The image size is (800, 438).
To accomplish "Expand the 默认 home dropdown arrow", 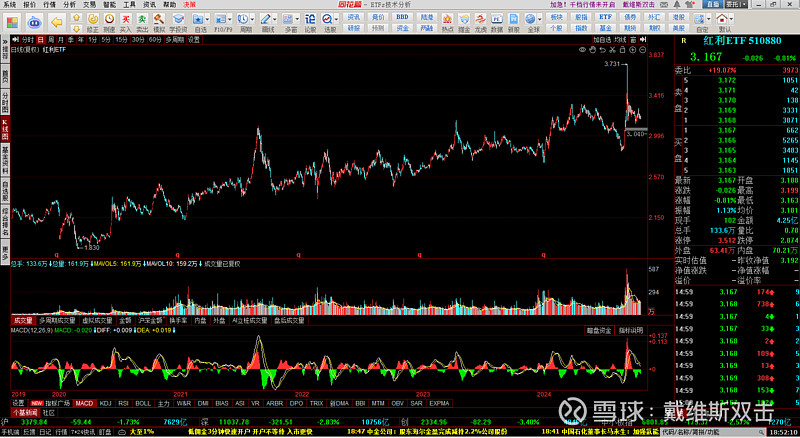I will click(732, 19).
